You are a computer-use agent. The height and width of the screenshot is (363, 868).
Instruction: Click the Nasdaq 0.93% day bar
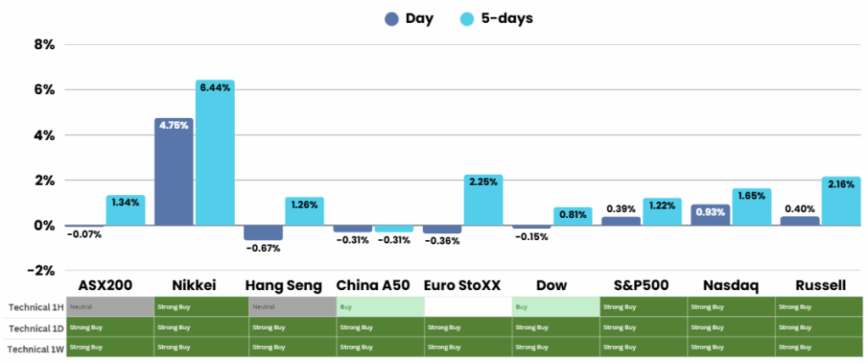tap(711, 215)
